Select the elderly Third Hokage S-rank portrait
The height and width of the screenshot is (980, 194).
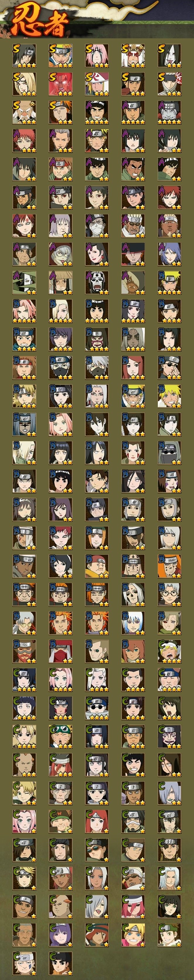[24, 113]
